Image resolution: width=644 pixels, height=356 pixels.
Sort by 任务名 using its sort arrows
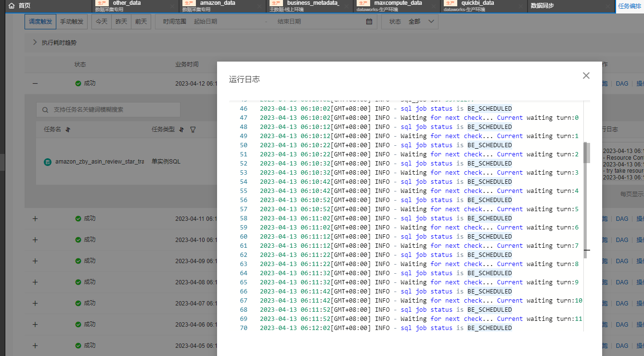click(68, 129)
